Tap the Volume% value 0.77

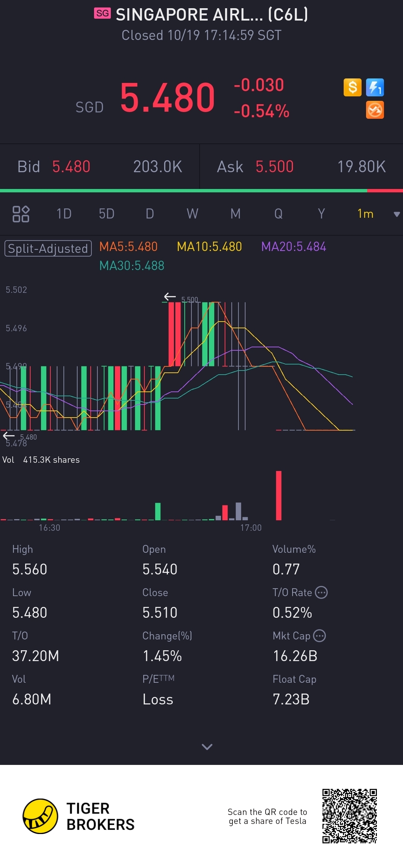click(x=286, y=569)
